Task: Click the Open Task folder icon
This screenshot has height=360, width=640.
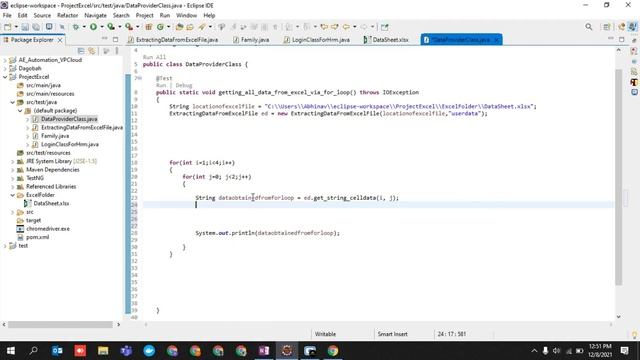Action: tap(190, 27)
